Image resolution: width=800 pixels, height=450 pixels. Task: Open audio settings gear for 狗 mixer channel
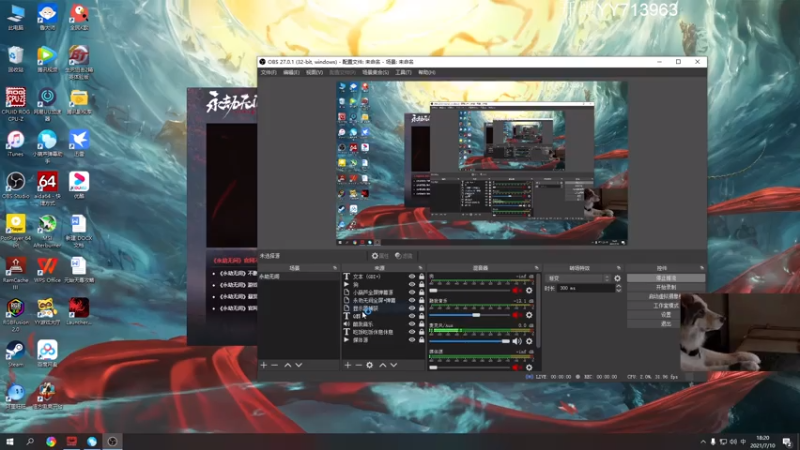pos(529,290)
